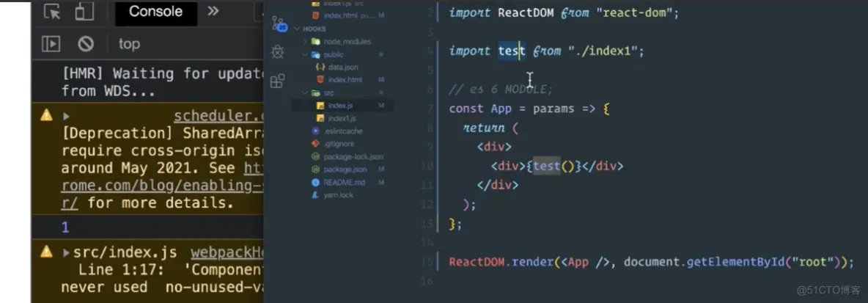Collapse the src folder

[328, 93]
